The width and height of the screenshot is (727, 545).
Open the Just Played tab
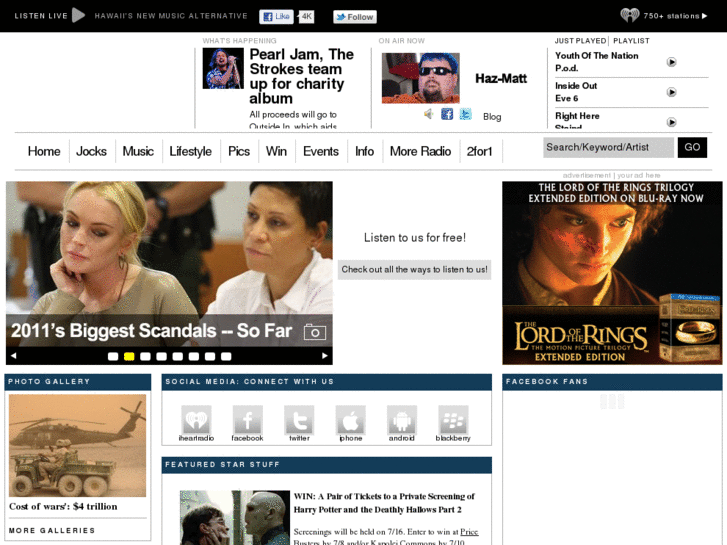click(580, 41)
